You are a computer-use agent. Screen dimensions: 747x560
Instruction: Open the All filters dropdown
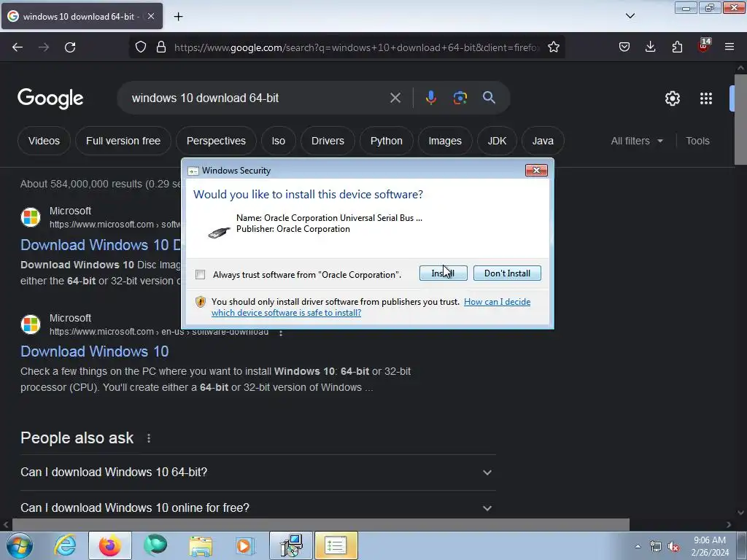(x=637, y=141)
